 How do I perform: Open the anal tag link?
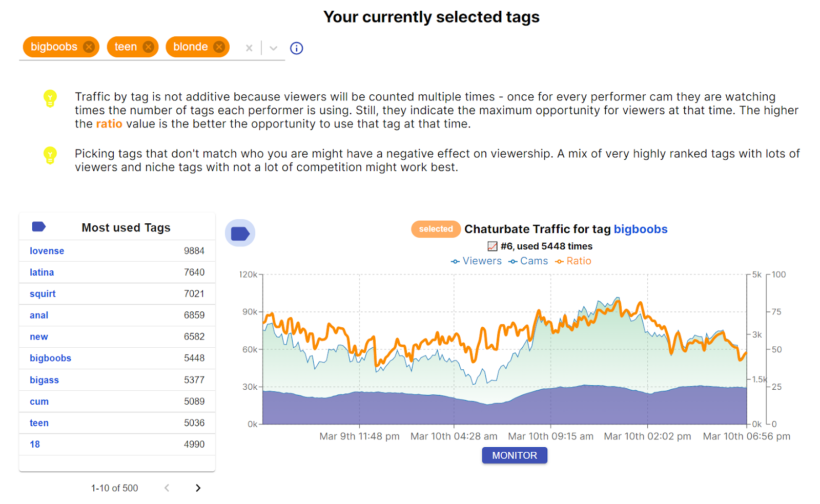click(39, 316)
